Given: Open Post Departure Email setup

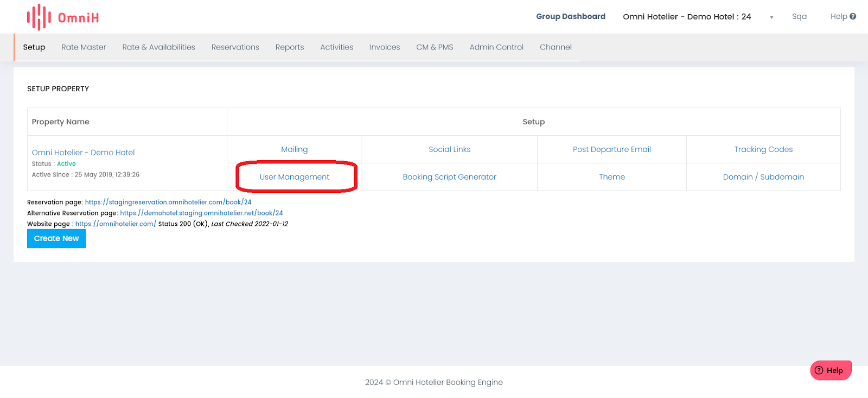Looking at the screenshot, I should click(612, 149).
